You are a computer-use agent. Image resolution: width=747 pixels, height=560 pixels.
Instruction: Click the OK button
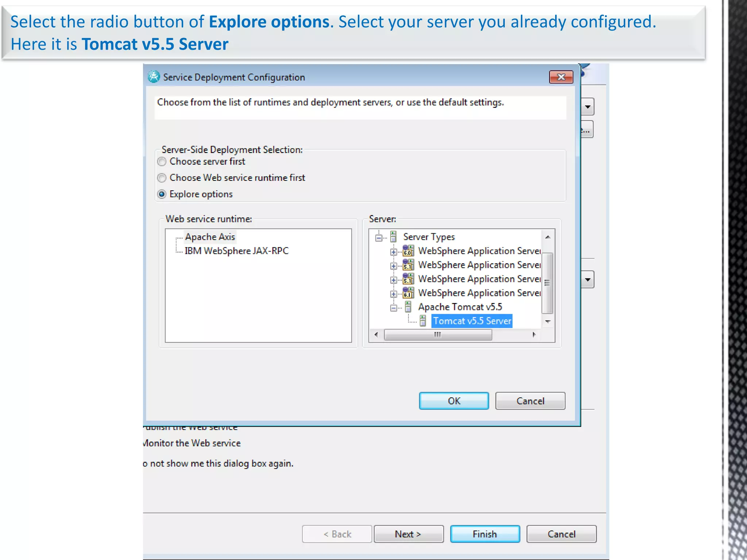(x=454, y=401)
